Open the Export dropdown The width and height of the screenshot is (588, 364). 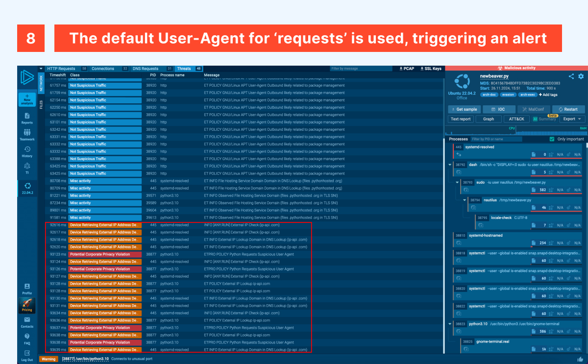(572, 119)
